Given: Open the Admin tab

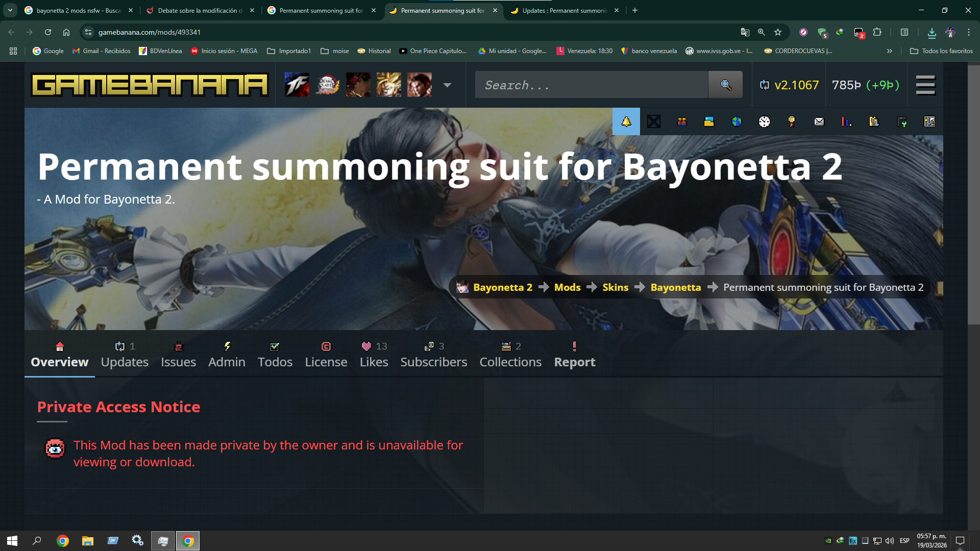Looking at the screenshot, I should (x=227, y=355).
